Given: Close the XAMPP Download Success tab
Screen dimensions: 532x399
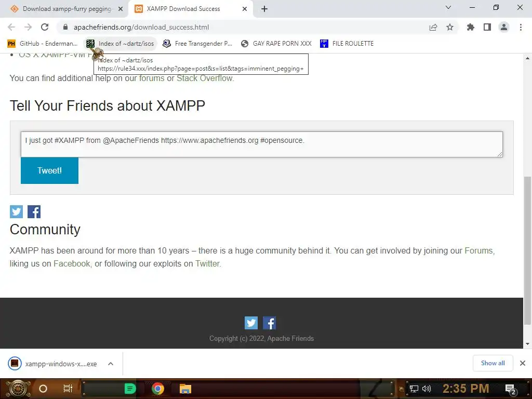Looking at the screenshot, I should click(245, 9).
